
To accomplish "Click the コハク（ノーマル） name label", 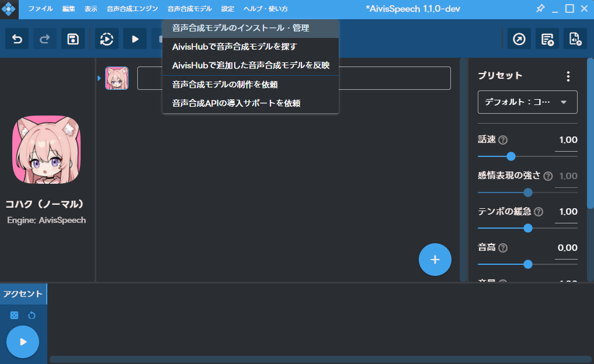I will coord(44,204).
